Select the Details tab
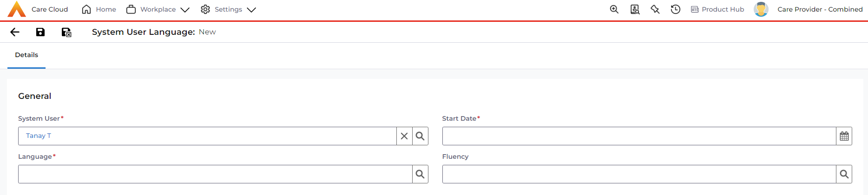This screenshot has height=195, width=868. coord(26,55)
